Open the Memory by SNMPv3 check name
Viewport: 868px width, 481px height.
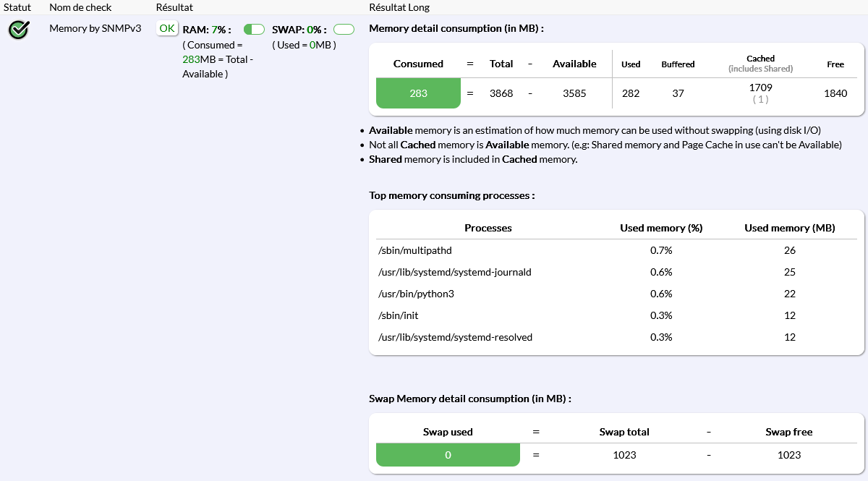pos(95,28)
